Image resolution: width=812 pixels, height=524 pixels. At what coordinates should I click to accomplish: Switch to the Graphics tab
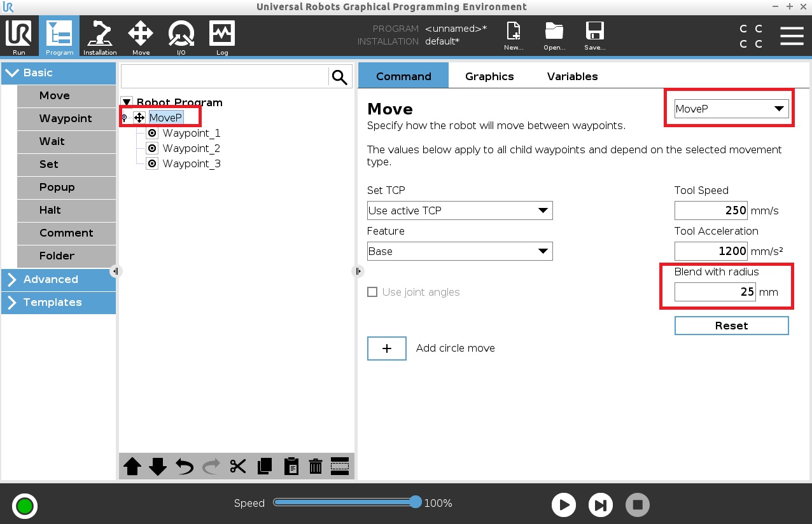[x=489, y=76]
